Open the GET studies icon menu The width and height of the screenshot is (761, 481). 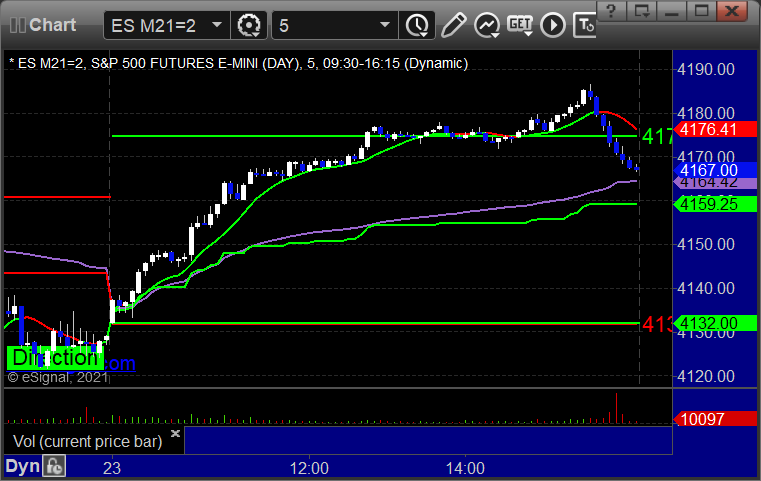tap(520, 25)
